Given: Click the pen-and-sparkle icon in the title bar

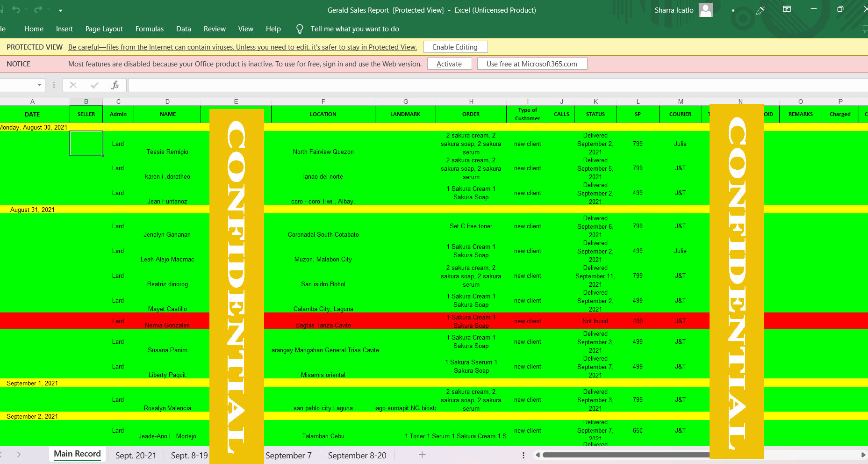Looking at the screenshot, I should pyautogui.click(x=761, y=10).
